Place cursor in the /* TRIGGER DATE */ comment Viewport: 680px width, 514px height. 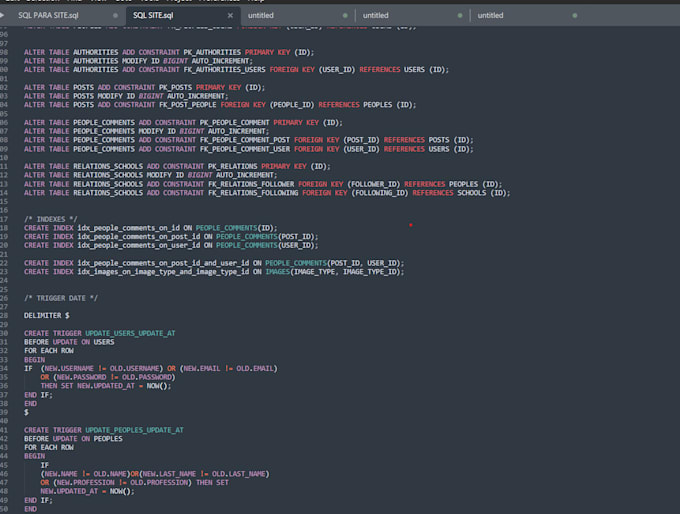[61, 297]
